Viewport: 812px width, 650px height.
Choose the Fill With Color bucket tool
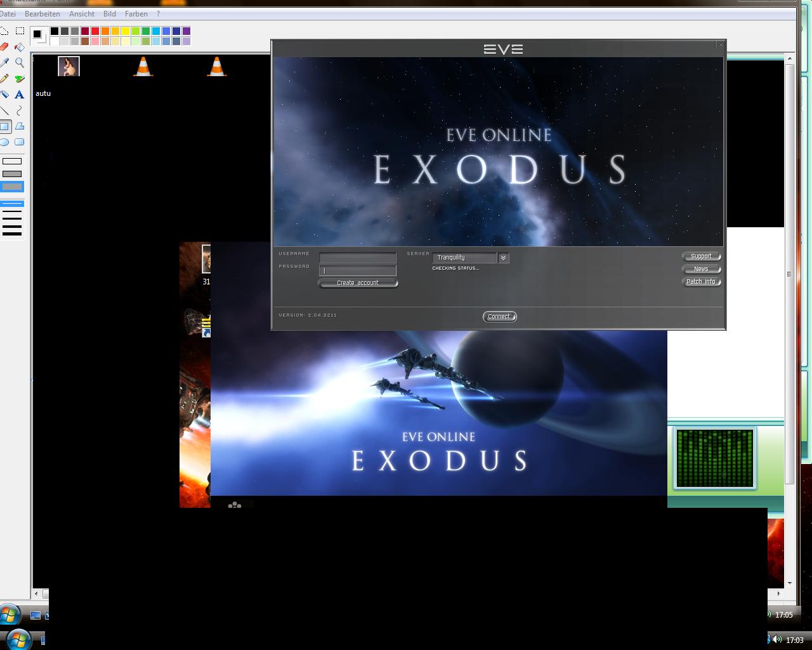click(x=20, y=46)
